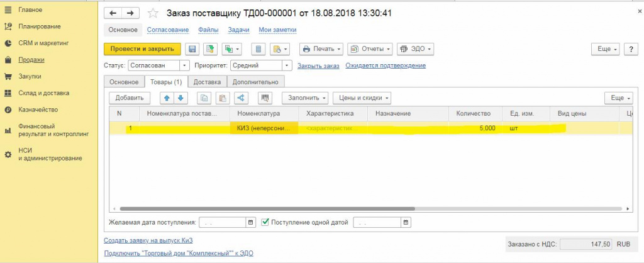Click the post document icon
The image size is (644, 263).
point(210,49)
